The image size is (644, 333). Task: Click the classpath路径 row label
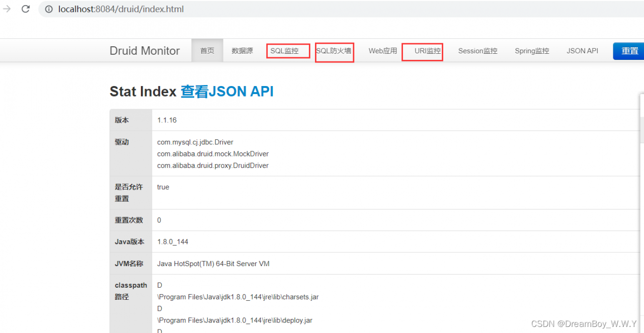click(131, 291)
